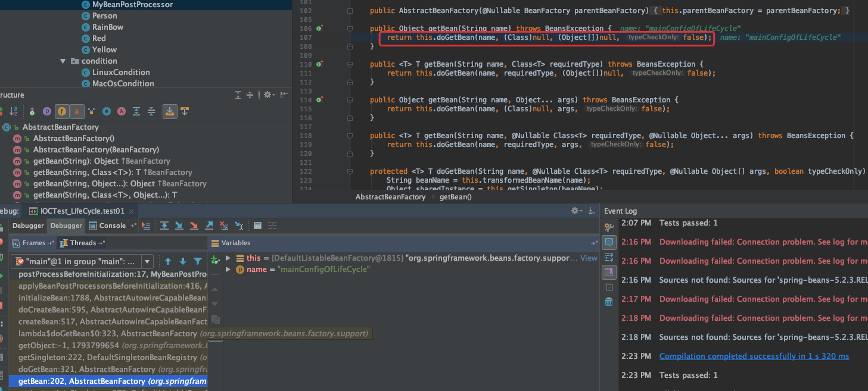
Task: Toggle Show Lambdas filter in Structure
Action: coord(122,111)
